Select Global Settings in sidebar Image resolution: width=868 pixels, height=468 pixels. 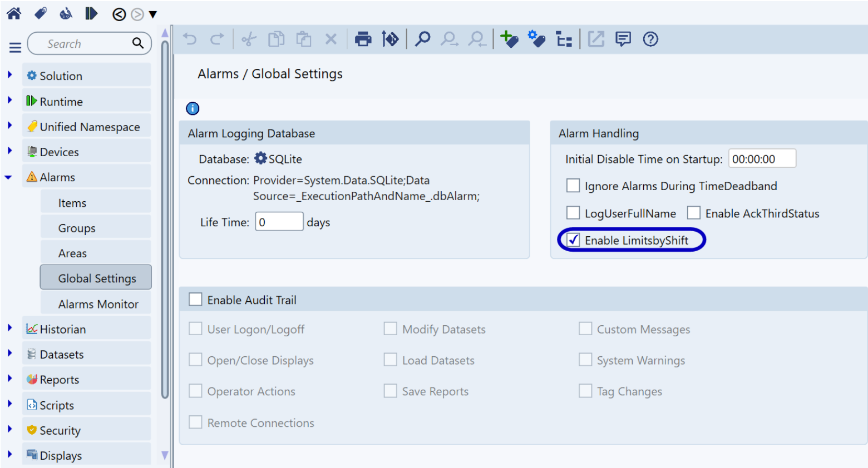[x=96, y=278]
